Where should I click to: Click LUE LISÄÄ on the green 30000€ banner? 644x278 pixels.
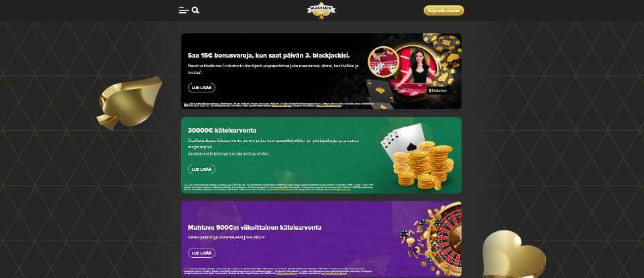pyautogui.click(x=201, y=169)
